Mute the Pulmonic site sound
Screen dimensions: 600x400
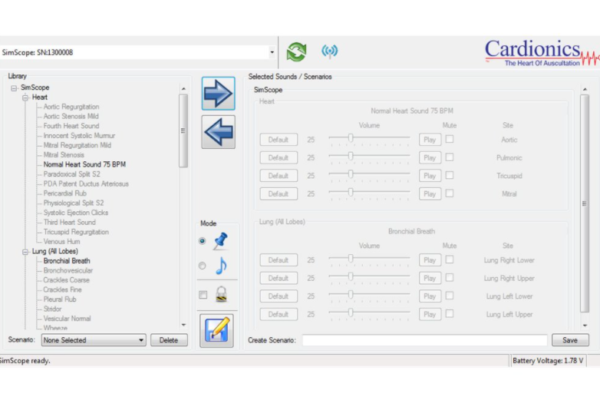450,157
